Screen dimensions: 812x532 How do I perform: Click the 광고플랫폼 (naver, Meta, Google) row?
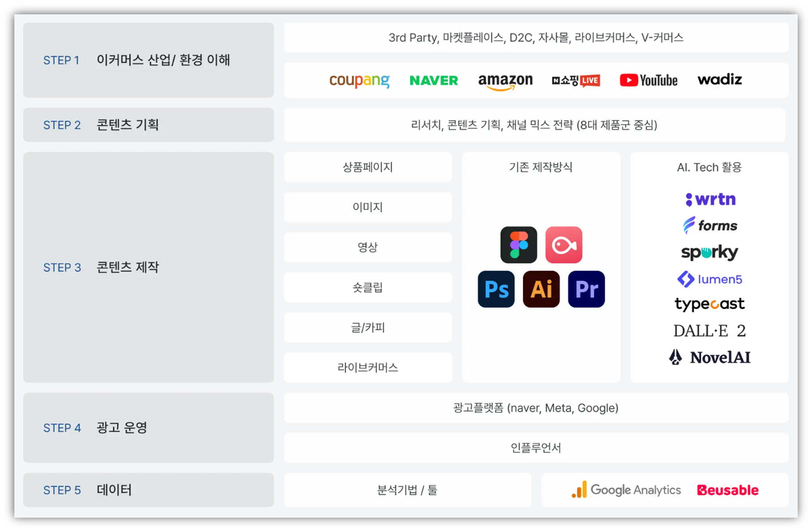tap(536, 408)
